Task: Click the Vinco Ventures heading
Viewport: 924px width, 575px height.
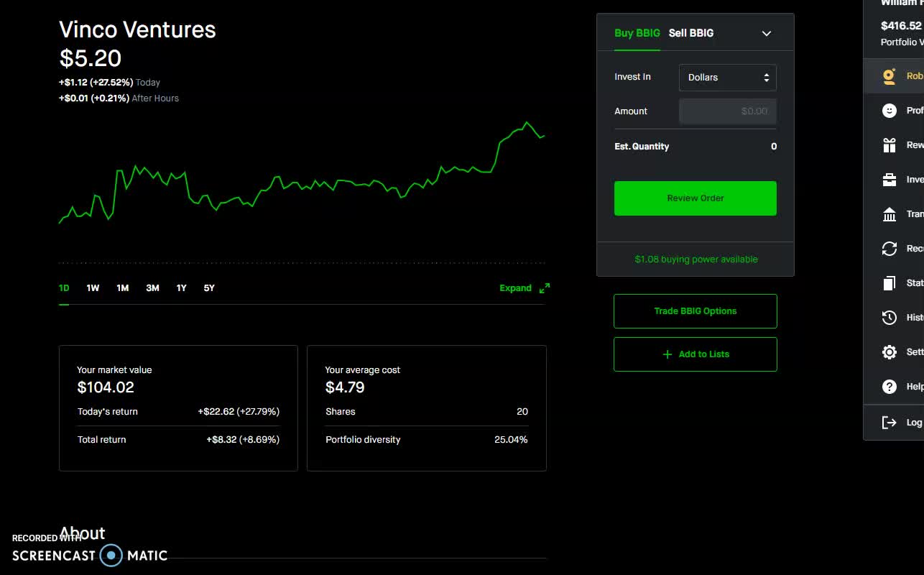Action: point(137,29)
